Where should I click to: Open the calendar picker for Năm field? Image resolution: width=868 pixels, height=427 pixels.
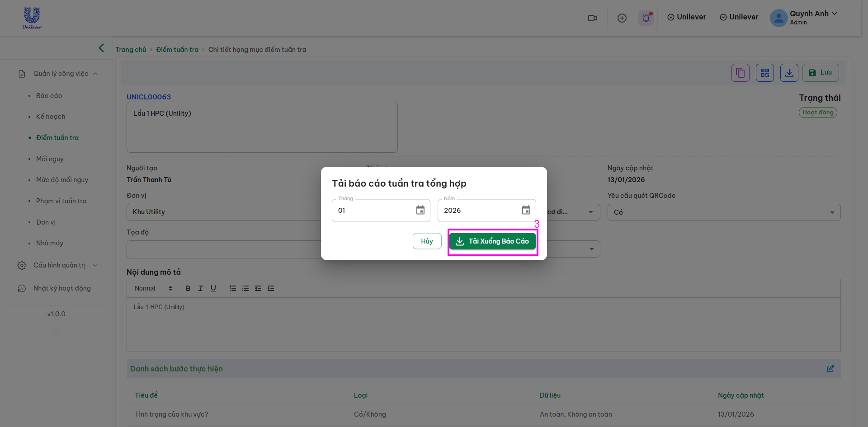tap(526, 210)
